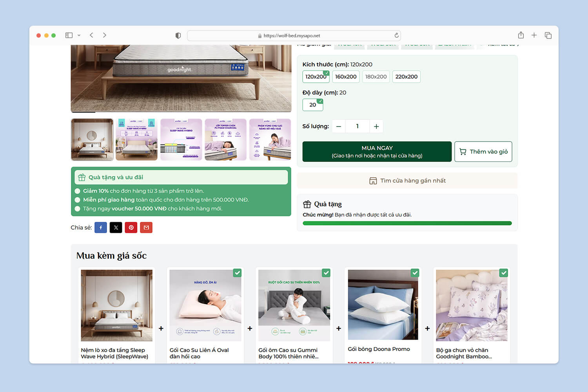
Task: Go forward to the next page
Action: pos(105,35)
